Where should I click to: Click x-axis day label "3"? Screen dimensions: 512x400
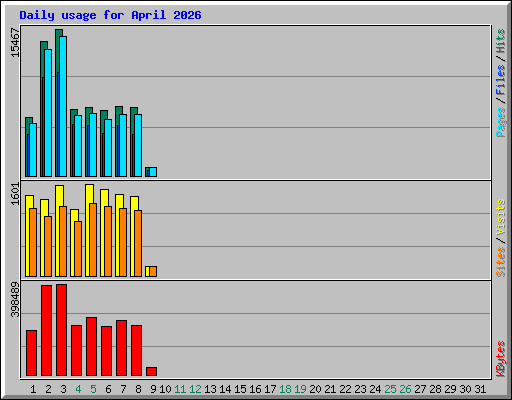pos(63,389)
